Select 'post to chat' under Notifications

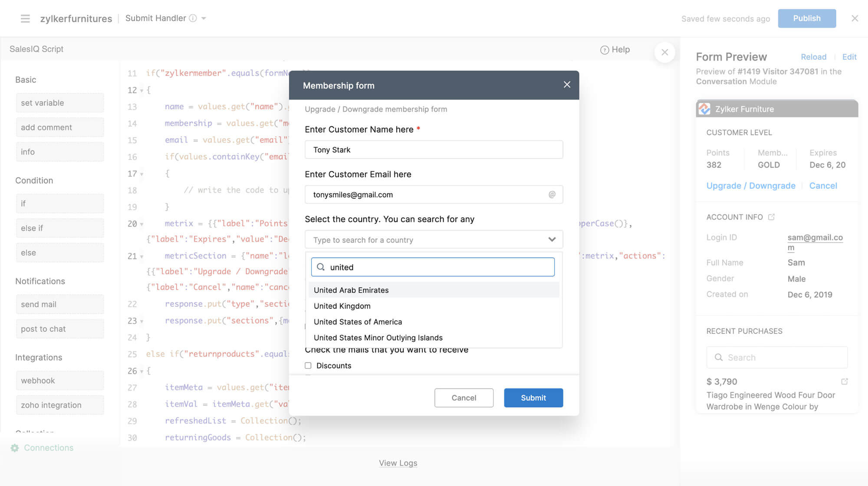(59, 328)
